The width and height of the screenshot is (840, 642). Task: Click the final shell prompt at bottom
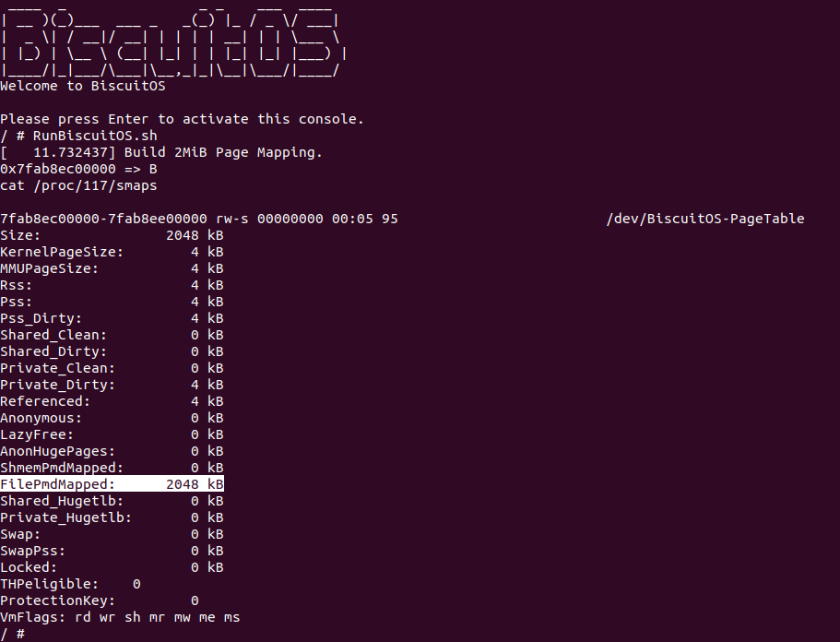pos(12,634)
